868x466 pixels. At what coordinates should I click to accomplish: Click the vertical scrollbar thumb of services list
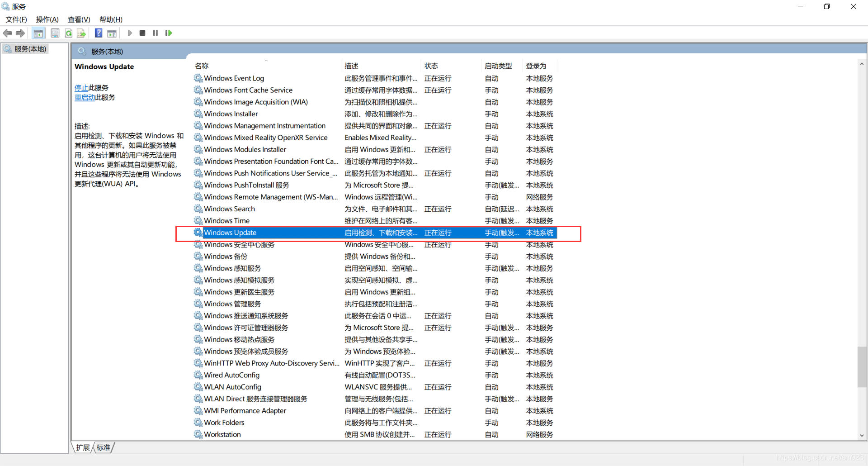click(862, 367)
